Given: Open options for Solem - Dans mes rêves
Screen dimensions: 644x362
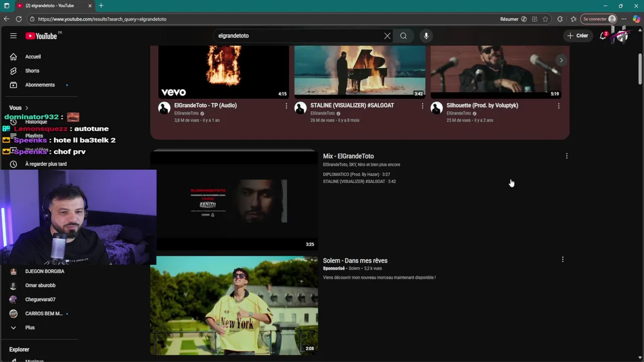Looking at the screenshot, I should (562, 259).
